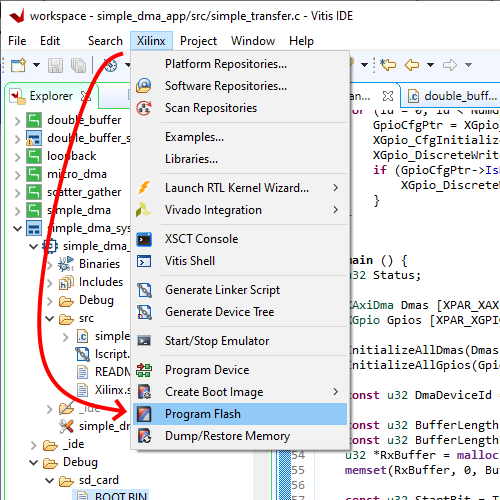
Task: Click the Vitis Shell icon
Action: (x=144, y=261)
